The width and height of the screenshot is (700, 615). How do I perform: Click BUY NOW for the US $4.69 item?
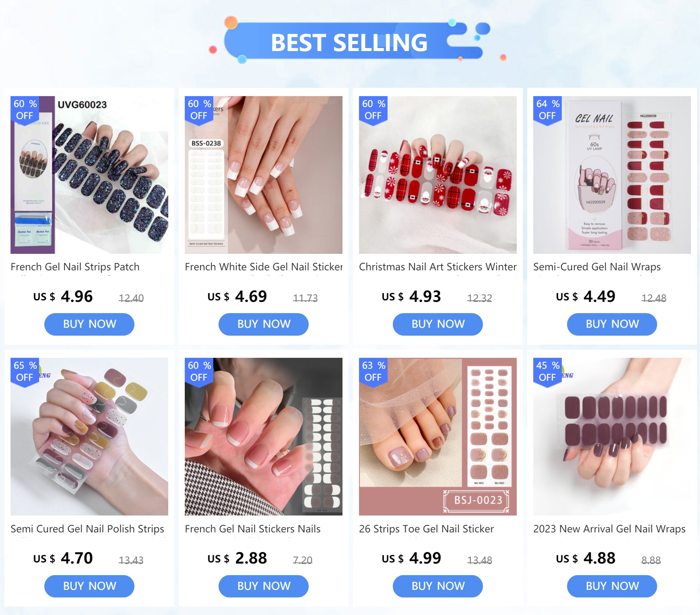264,324
